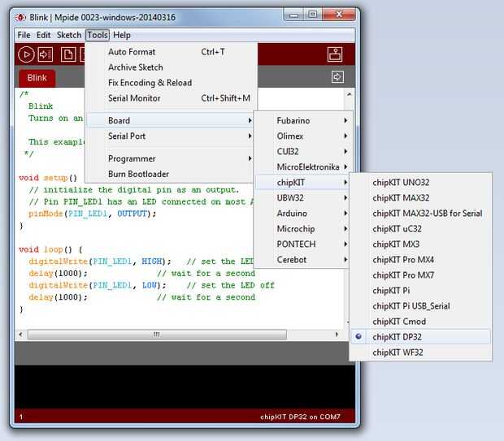The image size is (504, 441).
Task: Select chipKIT WF32 board
Action: (x=420, y=352)
